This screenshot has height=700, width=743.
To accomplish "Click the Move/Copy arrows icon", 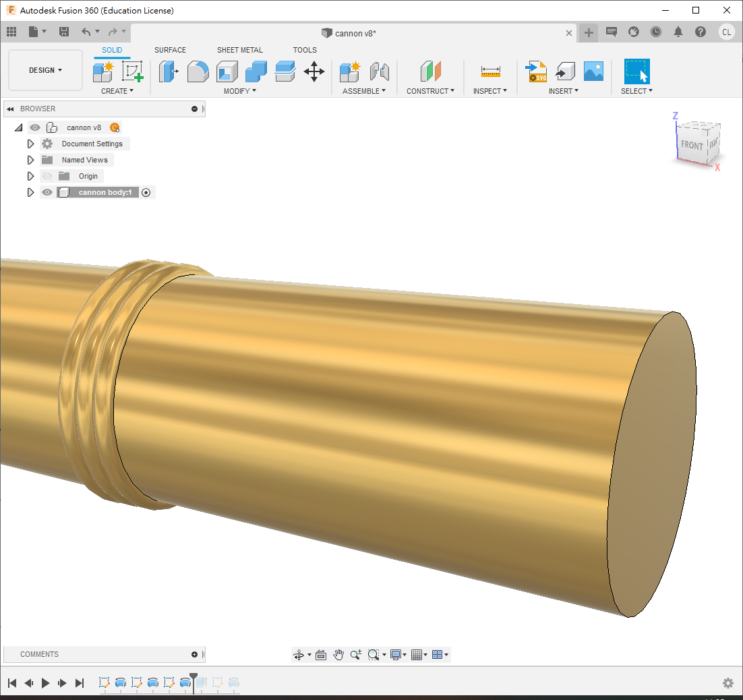I will pyautogui.click(x=314, y=71).
